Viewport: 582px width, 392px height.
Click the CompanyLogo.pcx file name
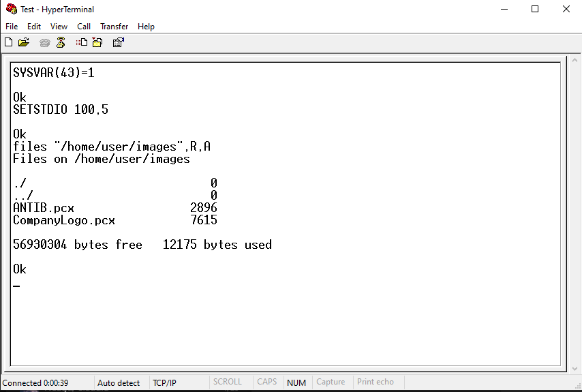(64, 220)
